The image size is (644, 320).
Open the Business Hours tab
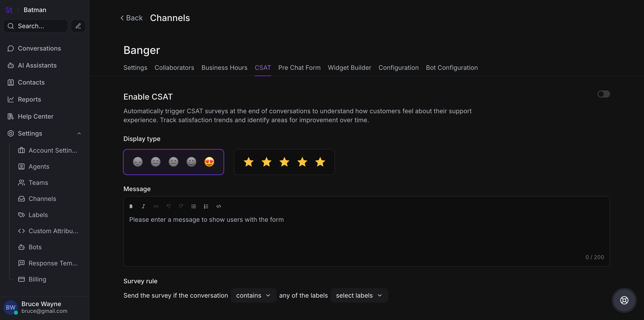pyautogui.click(x=224, y=68)
